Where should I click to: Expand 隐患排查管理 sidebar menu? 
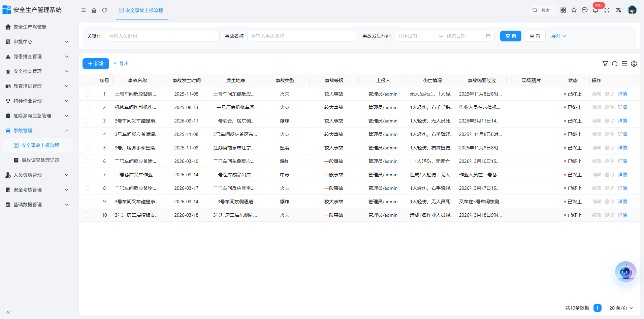coord(37,57)
